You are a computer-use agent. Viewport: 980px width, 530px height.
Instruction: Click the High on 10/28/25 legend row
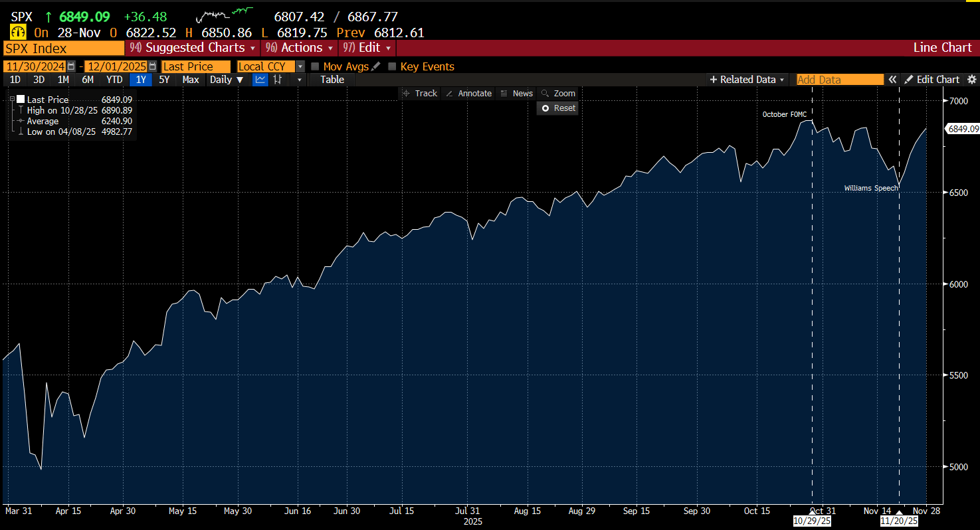pos(80,110)
